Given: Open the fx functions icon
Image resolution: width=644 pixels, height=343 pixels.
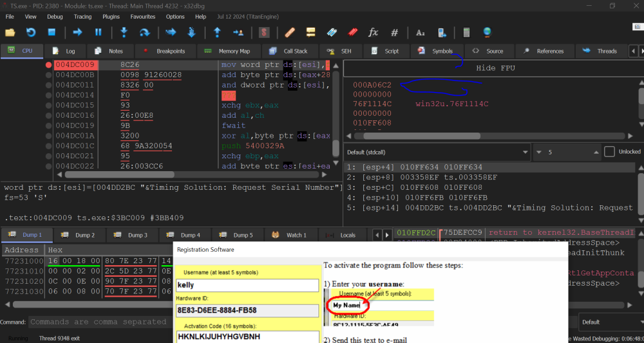Looking at the screenshot, I should [x=374, y=32].
